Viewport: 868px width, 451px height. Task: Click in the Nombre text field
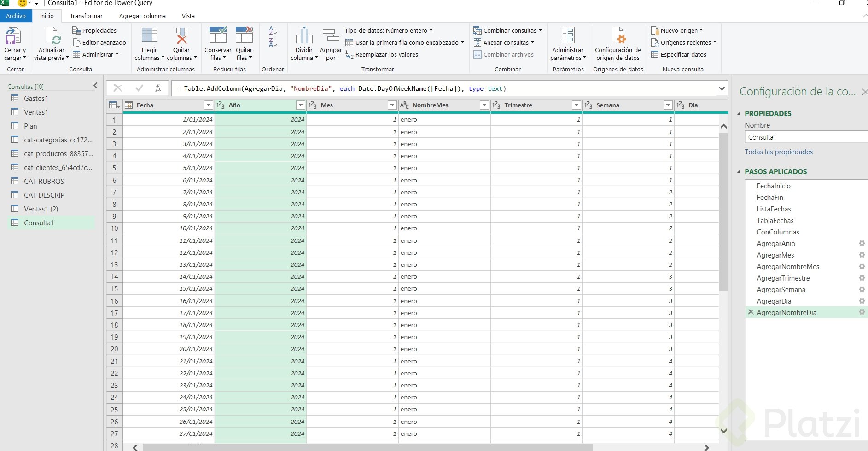pos(804,137)
